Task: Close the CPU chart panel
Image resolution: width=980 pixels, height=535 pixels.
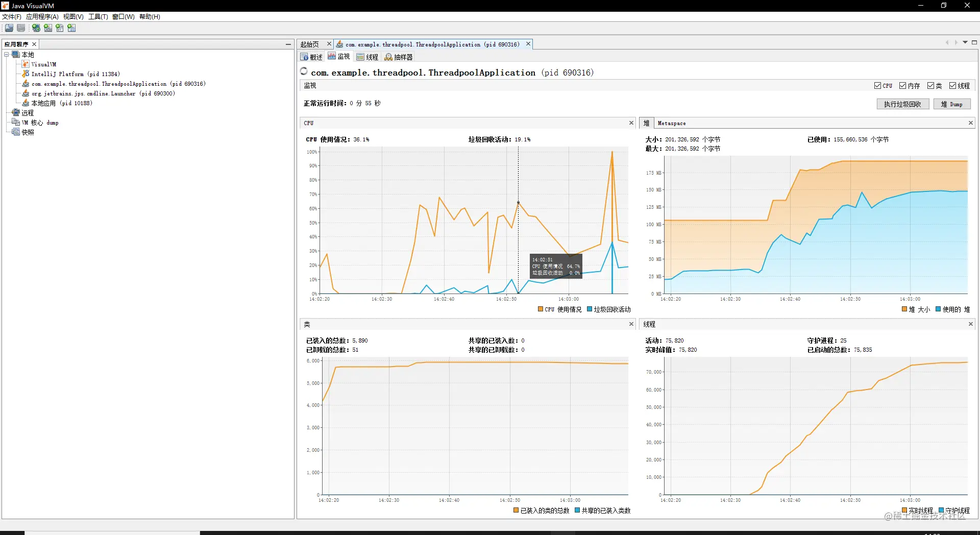Action: click(x=631, y=123)
